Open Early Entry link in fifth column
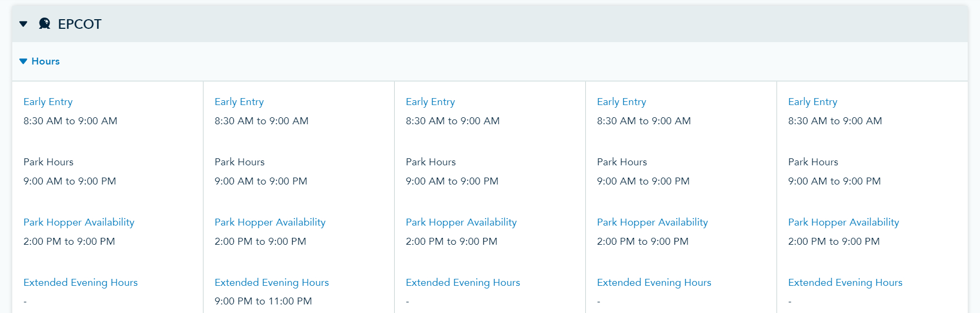 tap(813, 102)
